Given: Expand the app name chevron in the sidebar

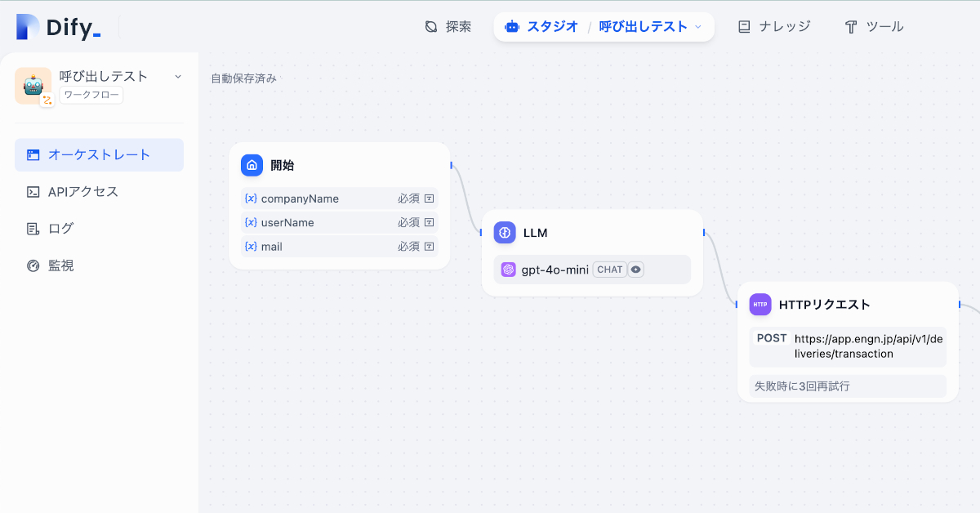Looking at the screenshot, I should [177, 75].
